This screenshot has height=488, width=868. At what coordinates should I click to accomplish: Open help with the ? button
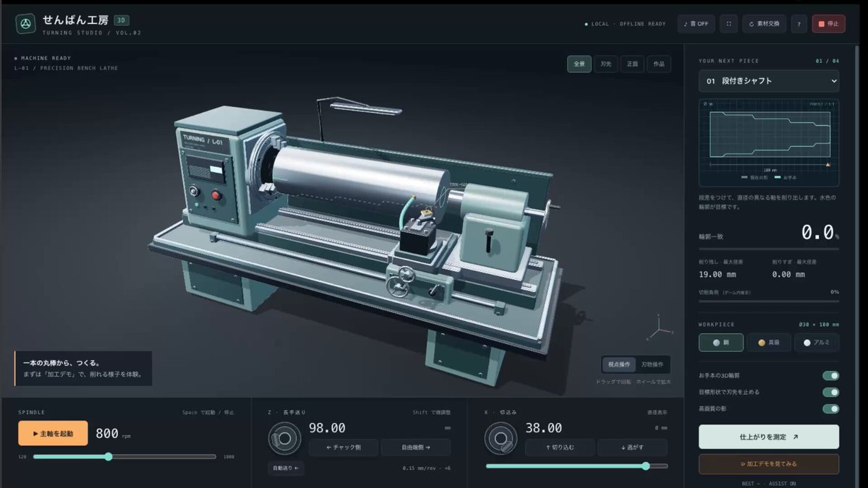pyautogui.click(x=799, y=24)
